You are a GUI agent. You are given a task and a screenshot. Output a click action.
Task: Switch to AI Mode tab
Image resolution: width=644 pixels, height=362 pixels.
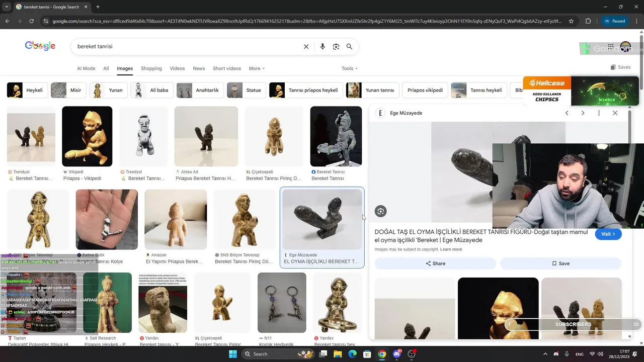[86, 68]
